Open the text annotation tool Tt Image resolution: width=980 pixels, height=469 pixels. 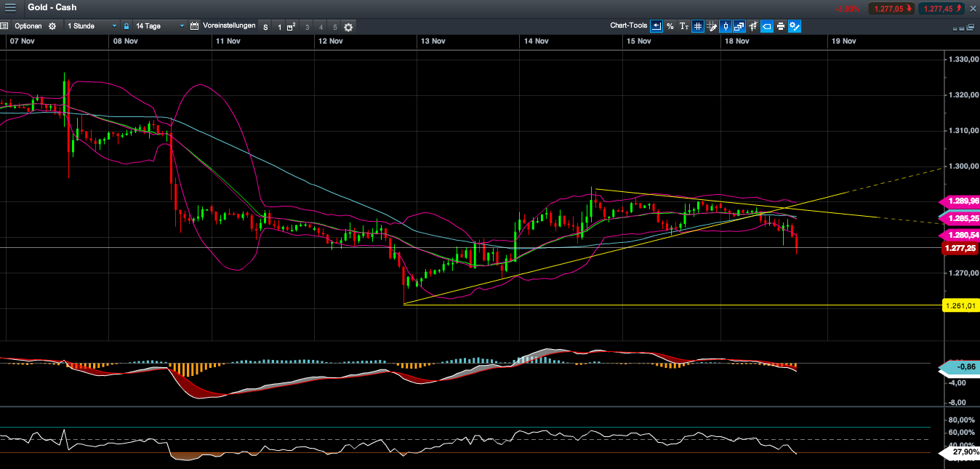pos(683,26)
